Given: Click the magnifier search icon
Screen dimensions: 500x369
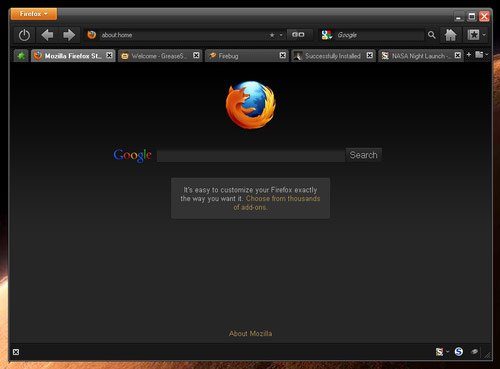Looking at the screenshot, I should [431, 35].
